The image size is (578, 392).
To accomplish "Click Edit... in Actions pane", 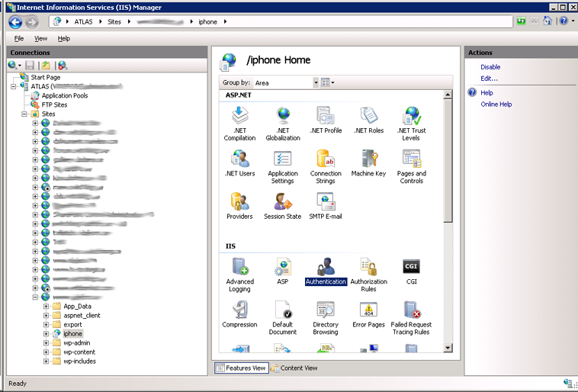I will coord(489,79).
